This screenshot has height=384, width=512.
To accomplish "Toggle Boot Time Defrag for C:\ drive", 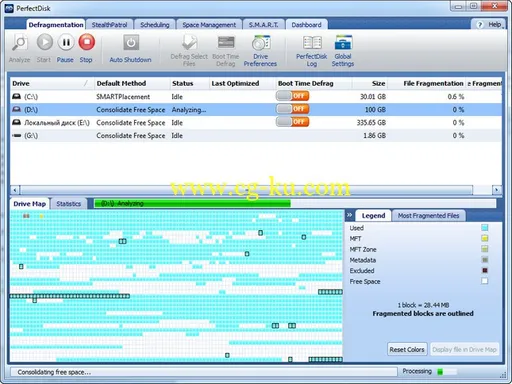I will (x=292, y=96).
